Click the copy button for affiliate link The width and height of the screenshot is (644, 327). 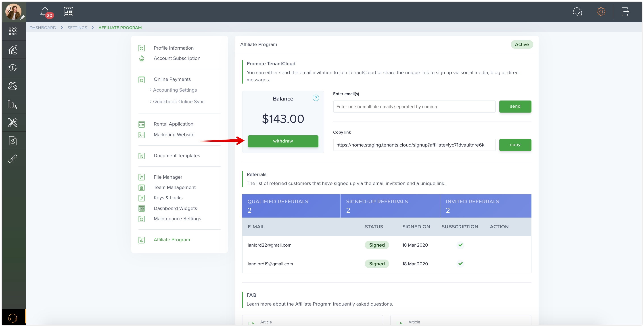click(x=515, y=145)
